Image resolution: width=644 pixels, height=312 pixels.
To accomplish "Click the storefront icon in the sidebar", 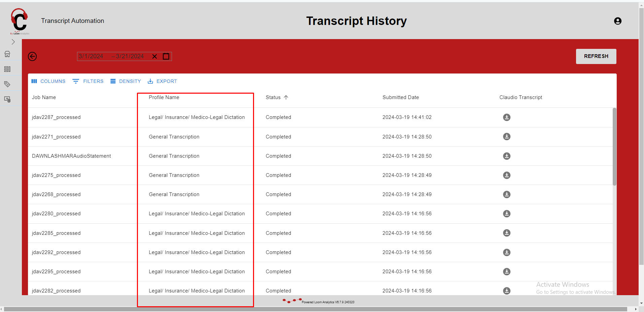I will click(x=7, y=54).
